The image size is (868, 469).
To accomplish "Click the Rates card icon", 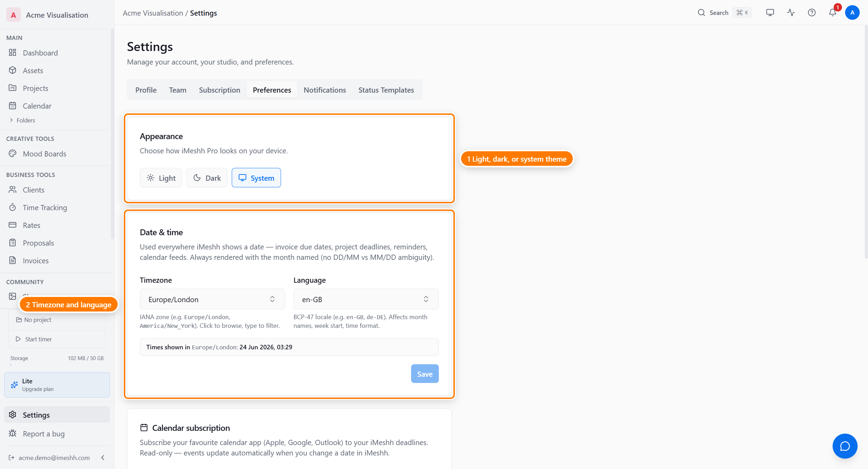I will point(12,225).
